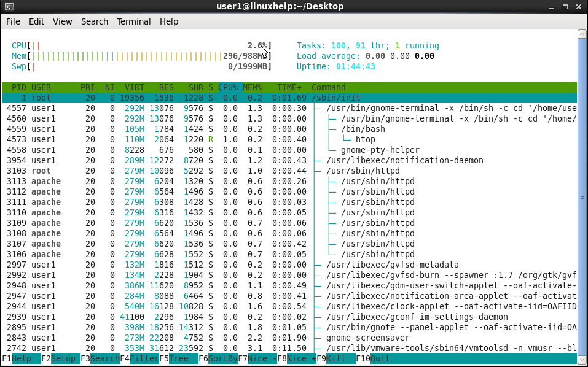The image size is (588, 367).
Task: Click F2 Setup in htop footer
Action: tap(61, 359)
